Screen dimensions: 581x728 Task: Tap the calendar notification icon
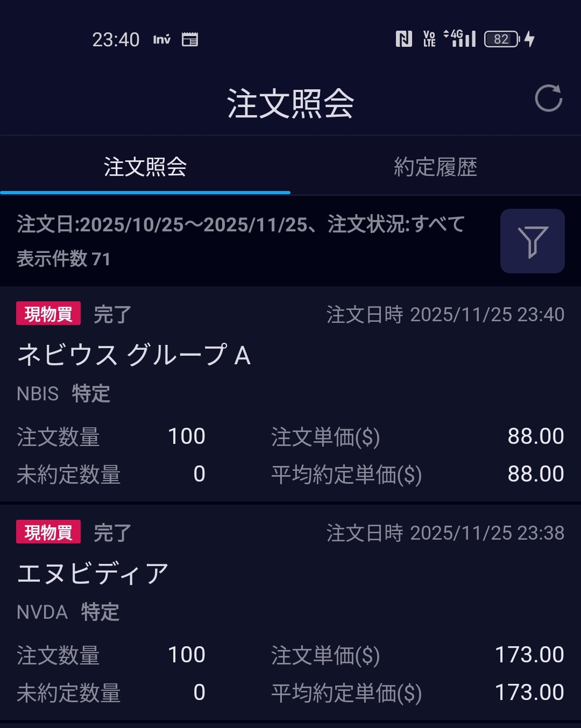pos(190,39)
